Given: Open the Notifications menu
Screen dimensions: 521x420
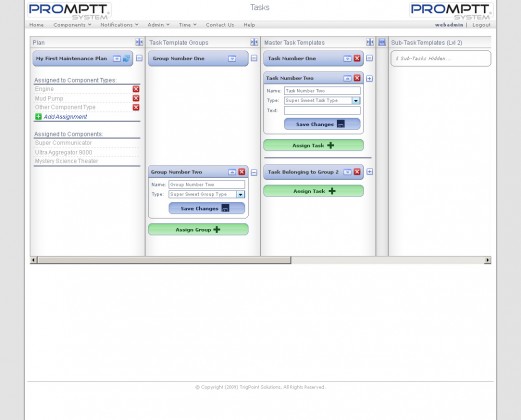Looking at the screenshot, I should pos(119,25).
